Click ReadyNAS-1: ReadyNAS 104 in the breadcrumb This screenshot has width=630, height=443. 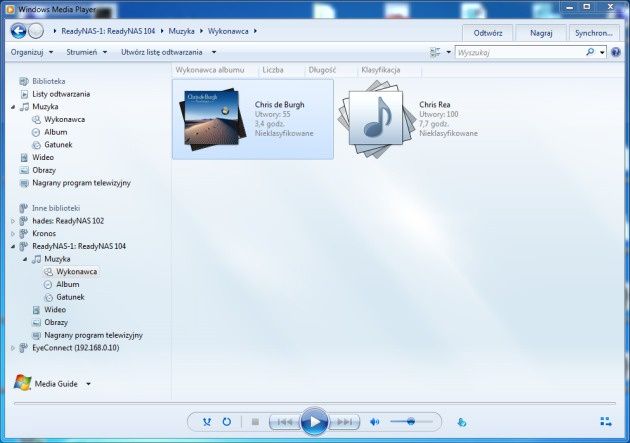(x=108, y=31)
